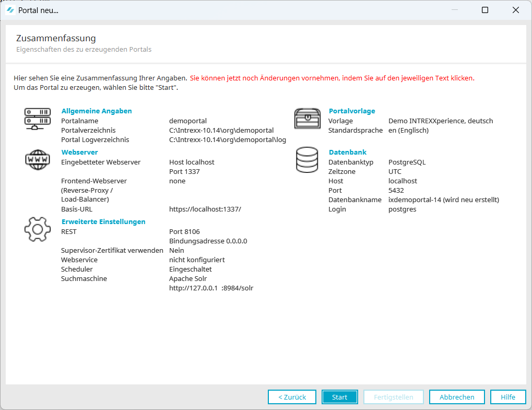The image size is (532, 410).
Task: Open the Erweiterte Einstellungen heading
Action: (x=103, y=221)
